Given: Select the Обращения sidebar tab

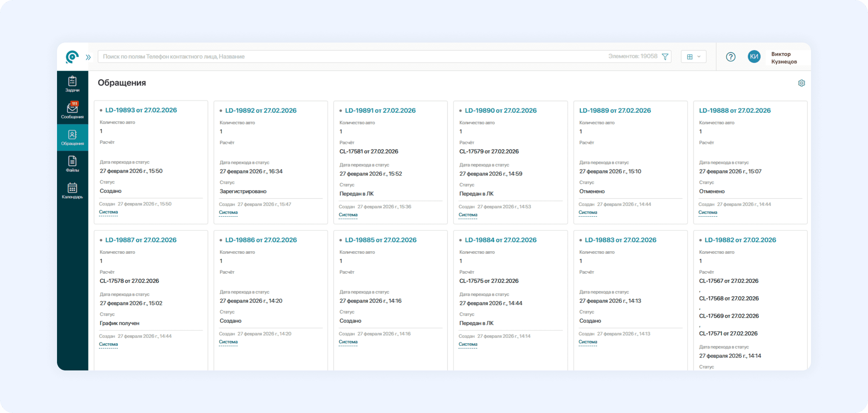Looking at the screenshot, I should pyautogui.click(x=72, y=137).
